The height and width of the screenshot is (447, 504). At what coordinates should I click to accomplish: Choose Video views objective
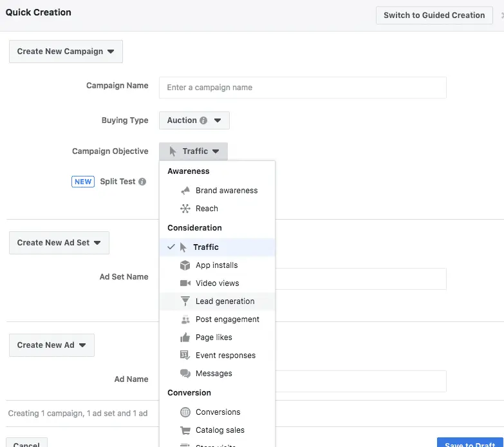click(x=218, y=283)
